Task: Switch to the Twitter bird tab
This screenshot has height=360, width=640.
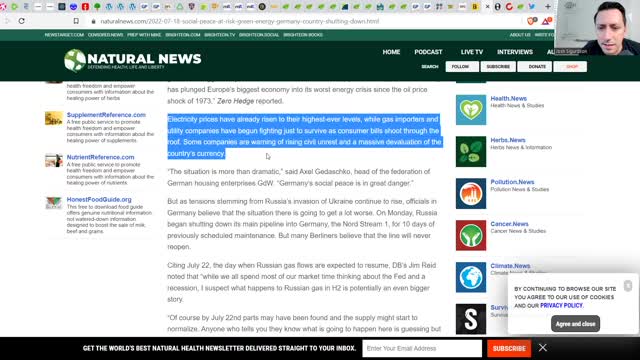Action: tap(532, 7)
